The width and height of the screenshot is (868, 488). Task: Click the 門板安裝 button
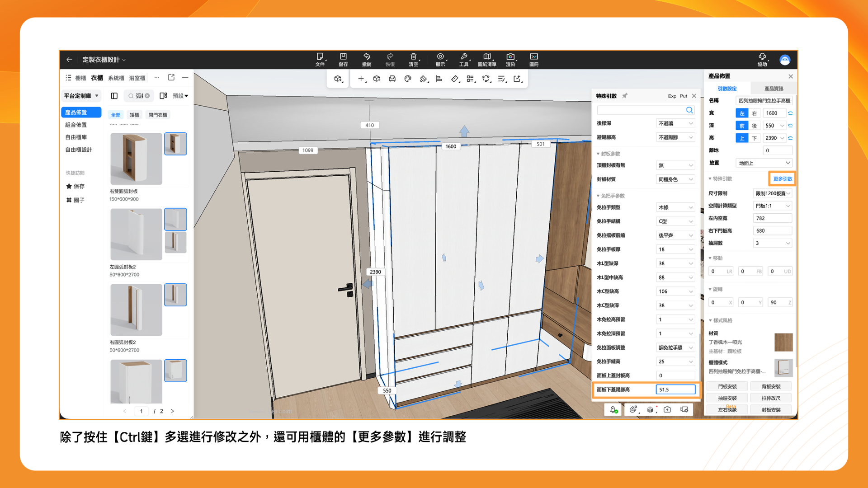[727, 386]
